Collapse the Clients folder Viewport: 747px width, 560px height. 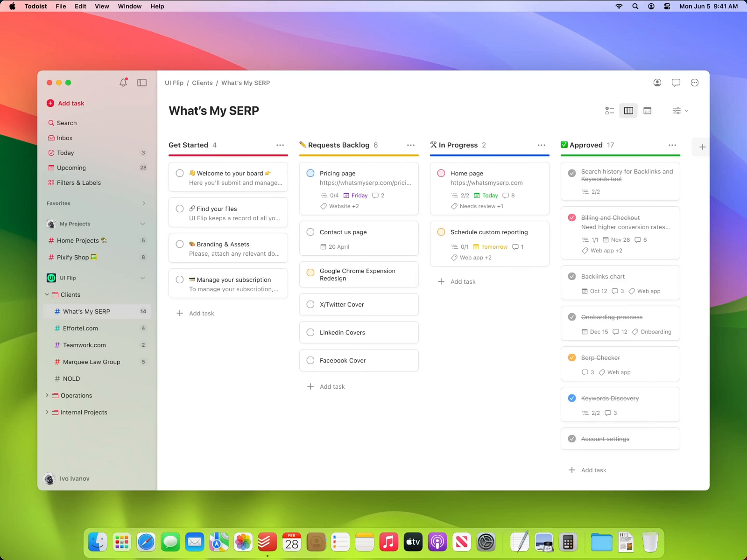click(47, 294)
